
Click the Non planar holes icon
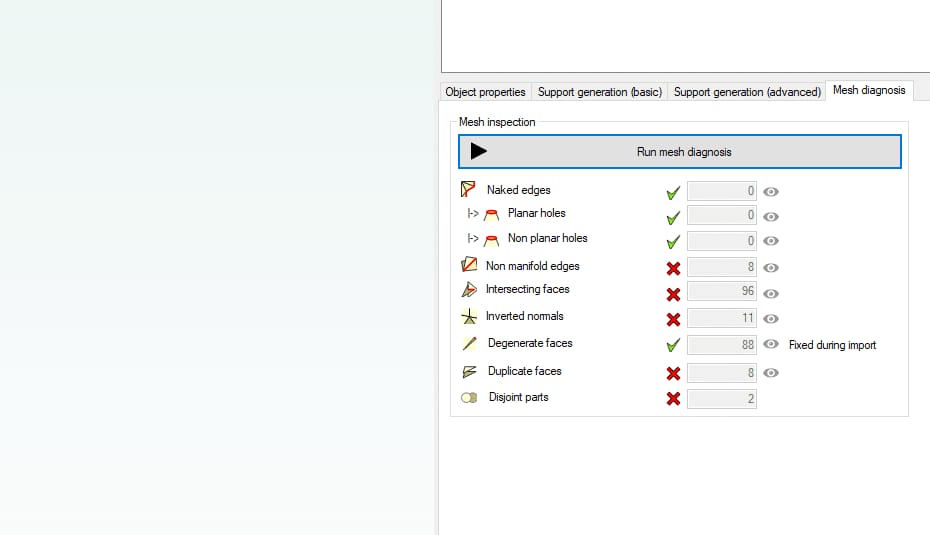point(491,240)
